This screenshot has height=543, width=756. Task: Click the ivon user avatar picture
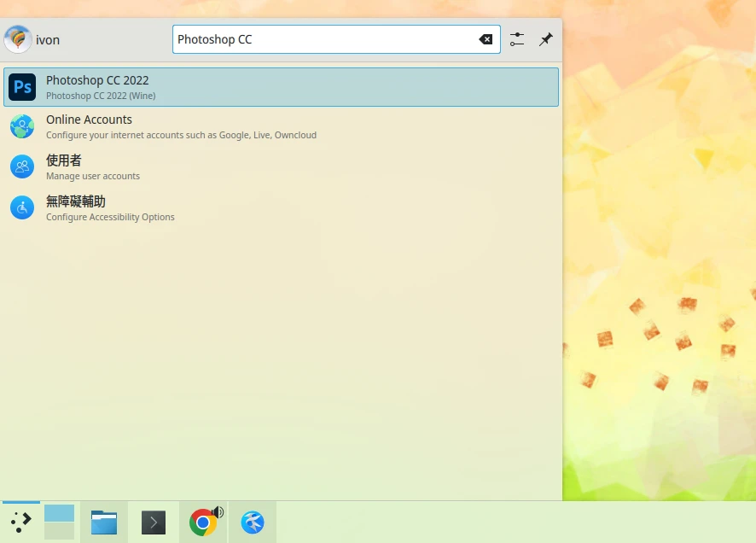pos(17,39)
